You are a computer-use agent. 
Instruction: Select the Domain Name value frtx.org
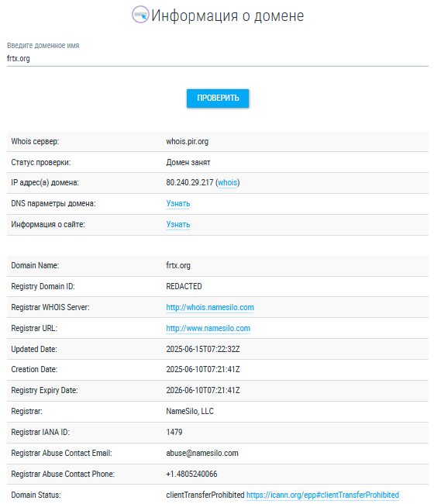pyautogui.click(x=178, y=265)
